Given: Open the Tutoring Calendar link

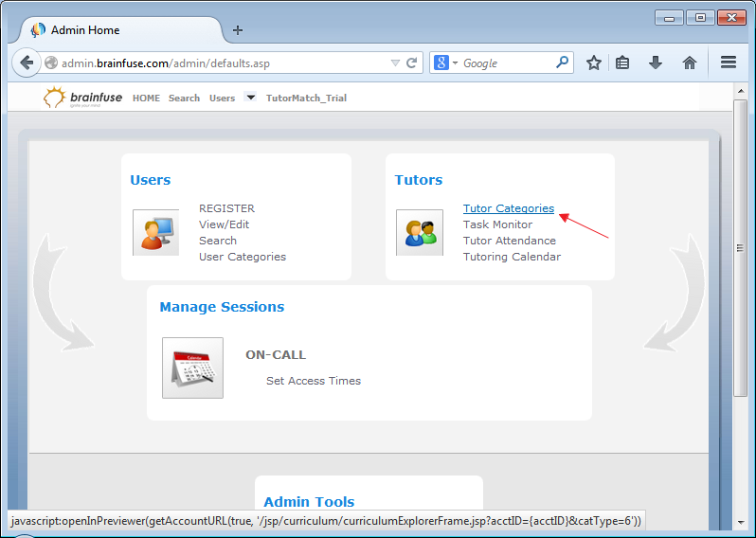Looking at the screenshot, I should (x=512, y=257).
